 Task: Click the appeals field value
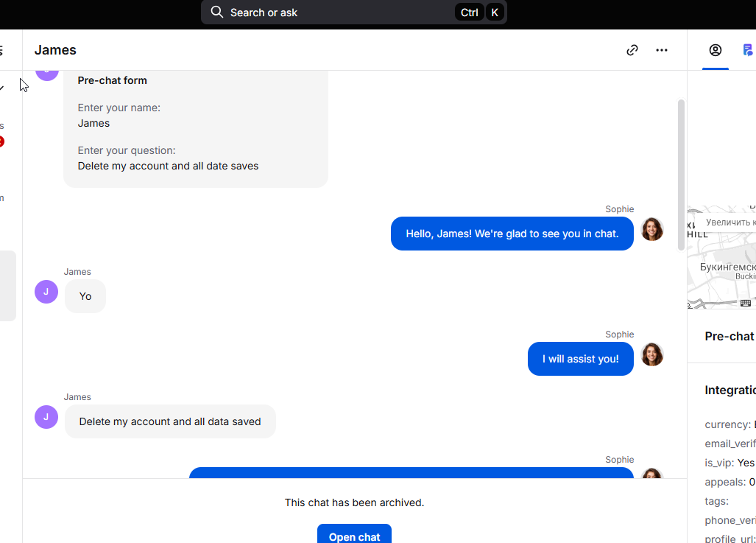click(x=752, y=482)
